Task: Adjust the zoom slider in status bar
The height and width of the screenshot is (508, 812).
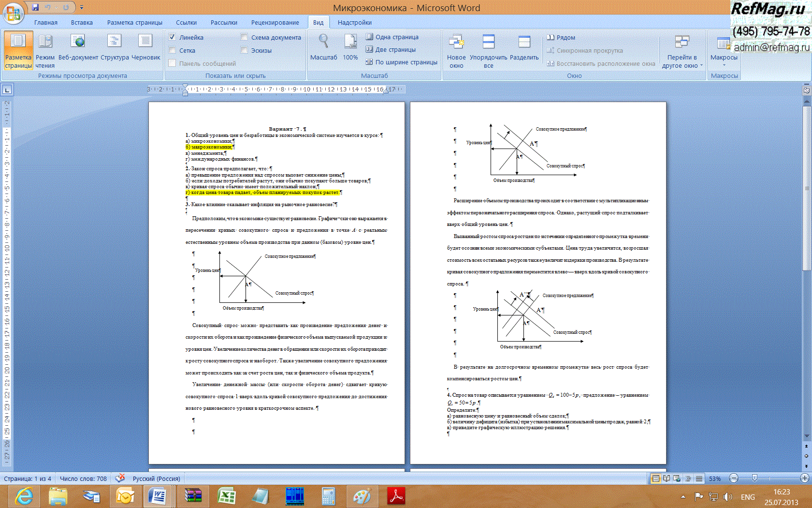Action: click(754, 478)
